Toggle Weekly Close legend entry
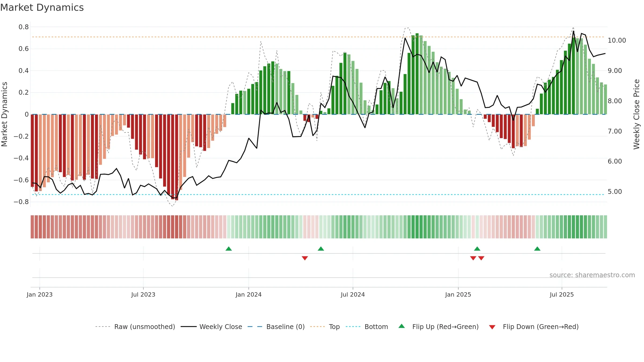The width and height of the screenshot is (644, 362). click(x=211, y=327)
